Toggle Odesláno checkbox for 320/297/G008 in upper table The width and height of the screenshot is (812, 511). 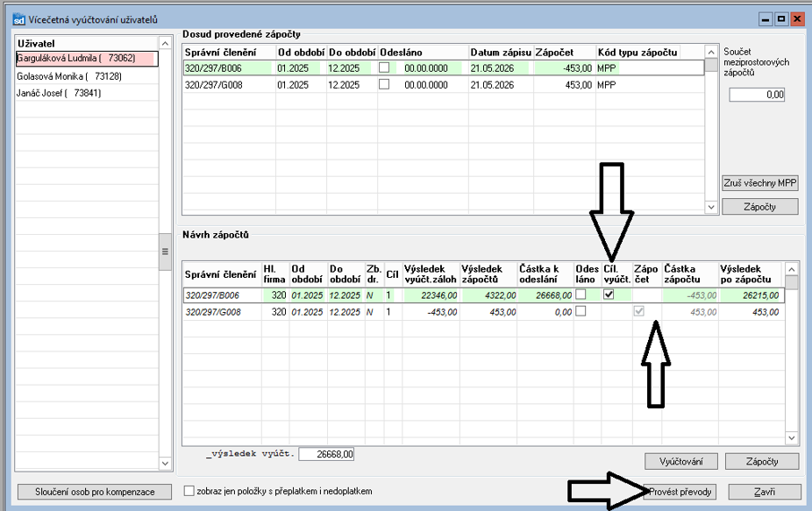(384, 84)
